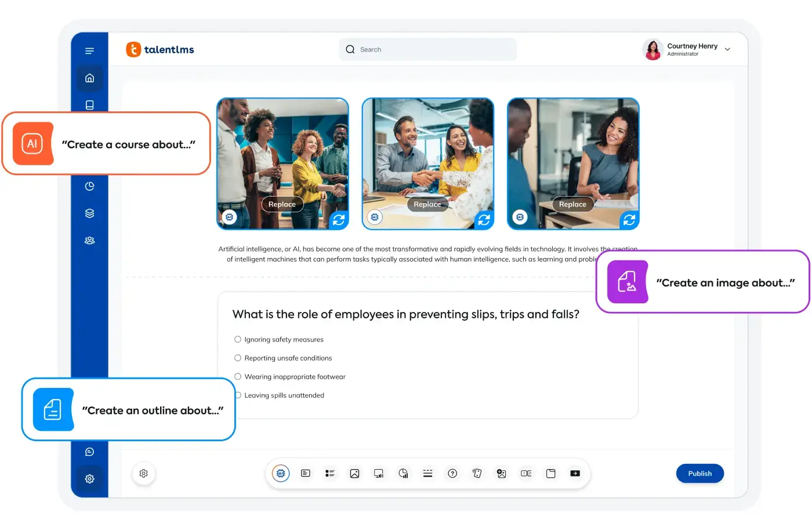812x530 pixels.
Task: Click the Search input field
Action: (427, 49)
